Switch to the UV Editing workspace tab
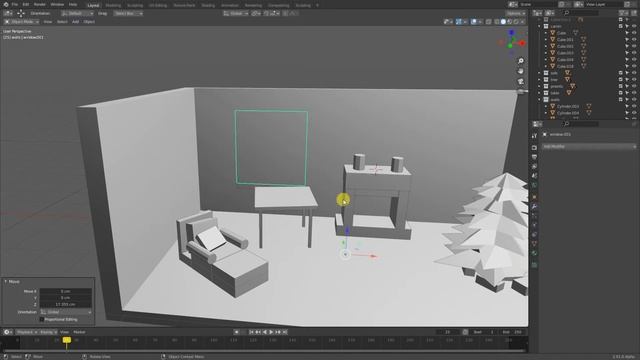The width and height of the screenshot is (640, 360). click(x=158, y=6)
